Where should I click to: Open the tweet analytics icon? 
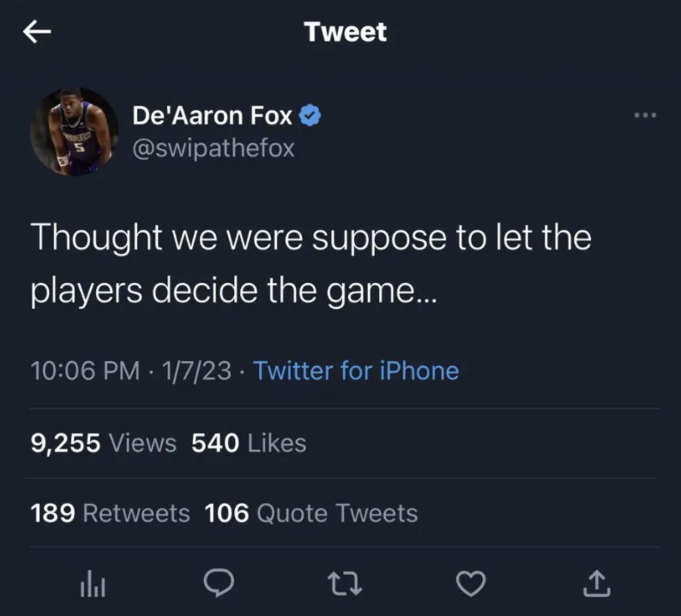[x=93, y=584]
